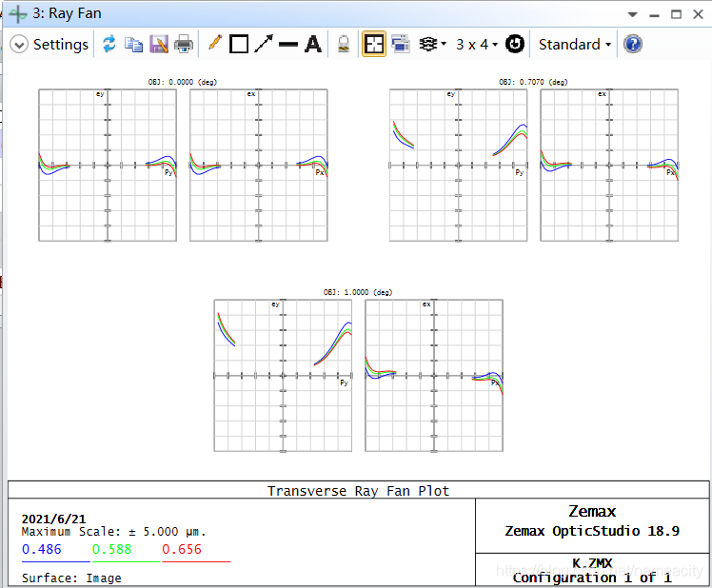Open the Standard mode dropdown
This screenshot has width=712, height=588.
[574, 45]
